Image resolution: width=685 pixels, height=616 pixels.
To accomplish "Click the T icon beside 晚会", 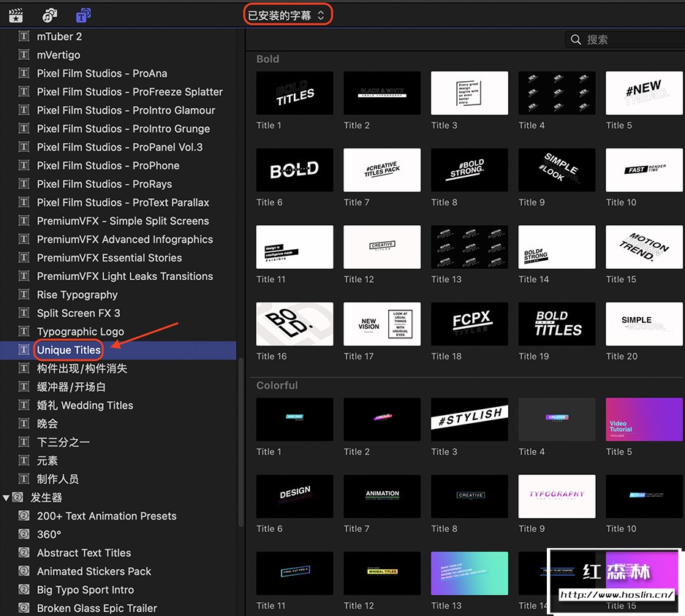I will (x=24, y=424).
